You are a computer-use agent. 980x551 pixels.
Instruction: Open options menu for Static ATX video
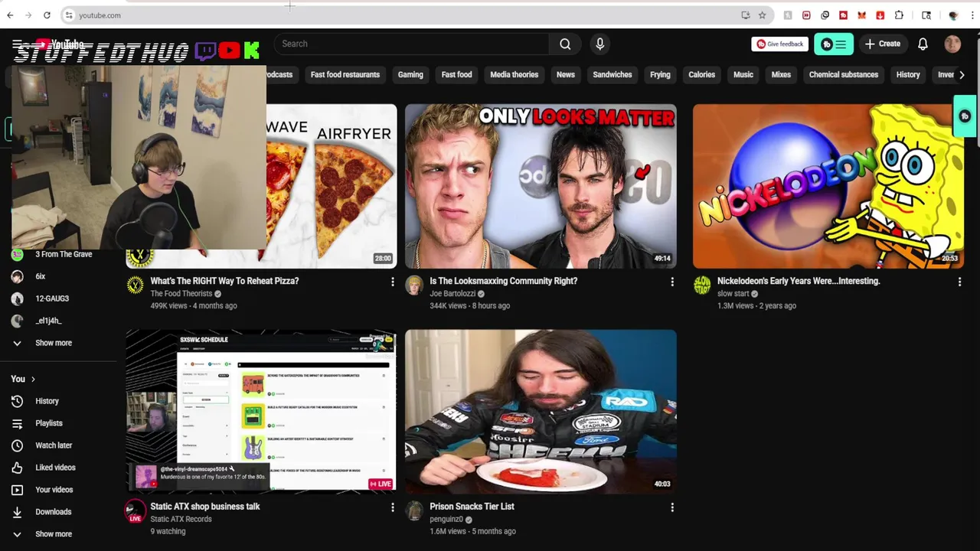click(393, 507)
